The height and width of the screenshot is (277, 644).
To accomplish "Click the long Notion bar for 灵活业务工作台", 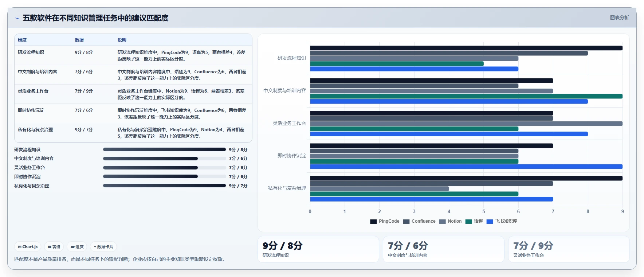I will [x=466, y=124].
